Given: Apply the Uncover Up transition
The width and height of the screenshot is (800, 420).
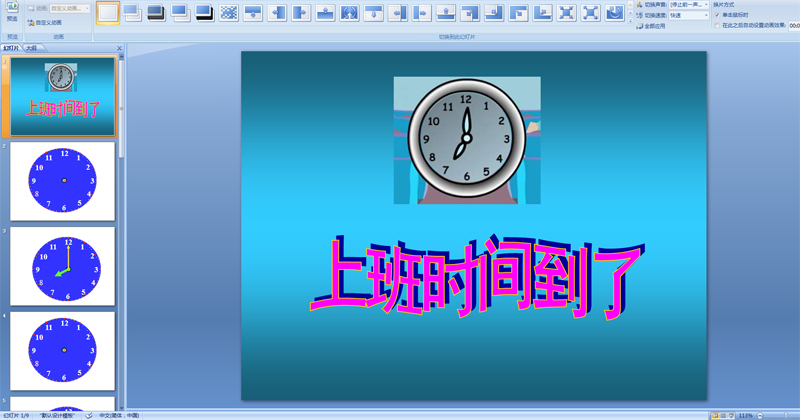Looking at the screenshot, I should click(x=446, y=13).
